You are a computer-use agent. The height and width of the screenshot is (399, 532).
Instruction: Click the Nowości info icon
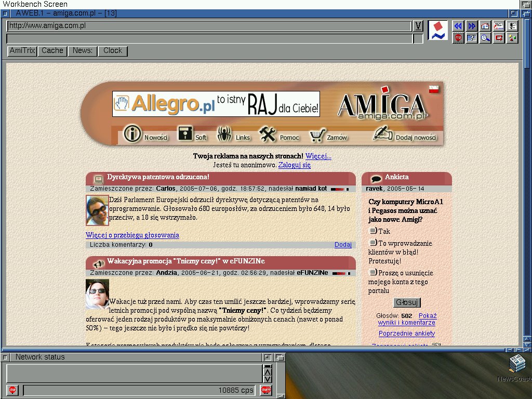(x=132, y=134)
